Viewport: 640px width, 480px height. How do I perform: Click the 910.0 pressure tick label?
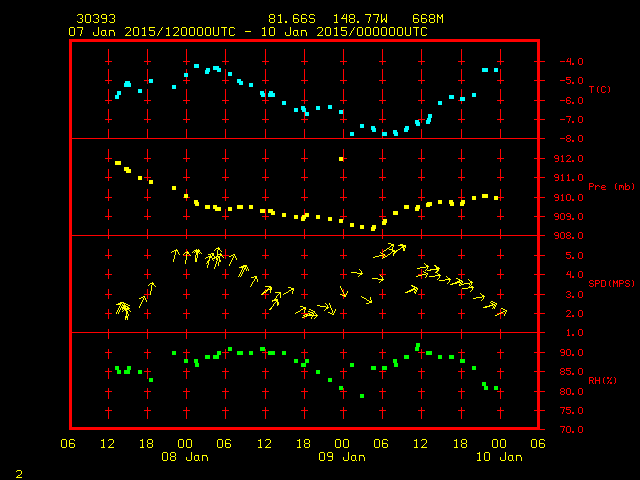(569, 198)
